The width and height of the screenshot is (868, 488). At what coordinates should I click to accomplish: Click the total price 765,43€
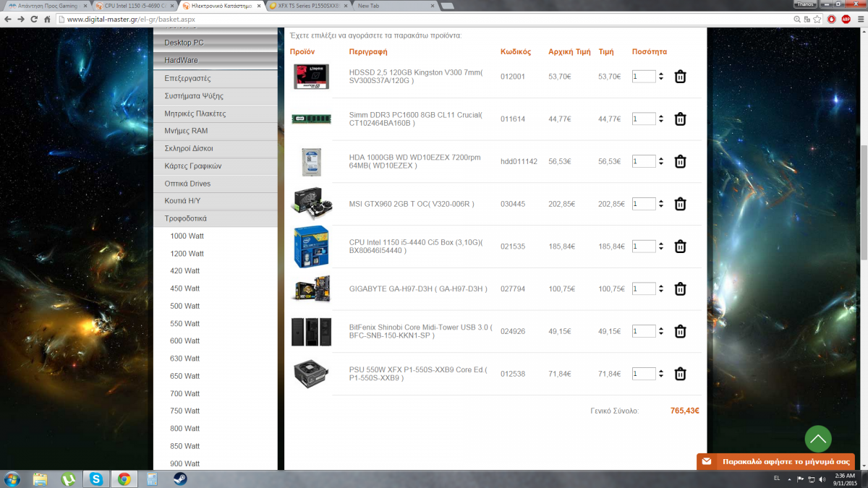684,411
